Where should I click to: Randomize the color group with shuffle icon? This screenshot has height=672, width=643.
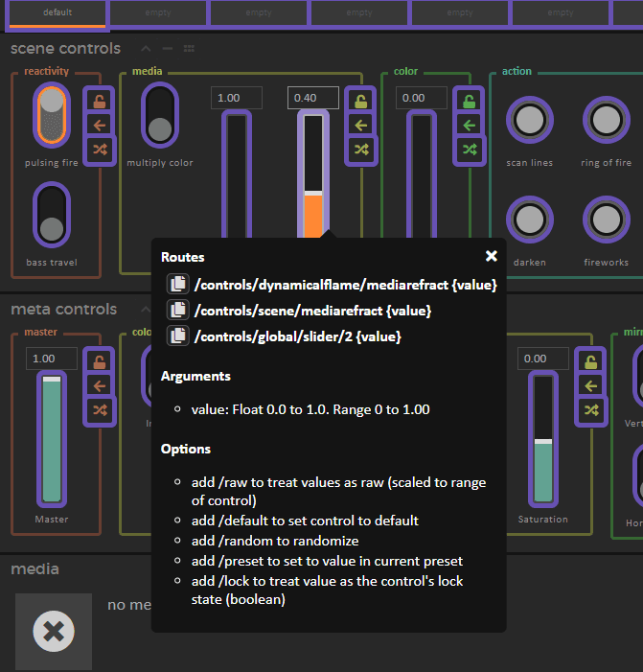[x=469, y=150]
